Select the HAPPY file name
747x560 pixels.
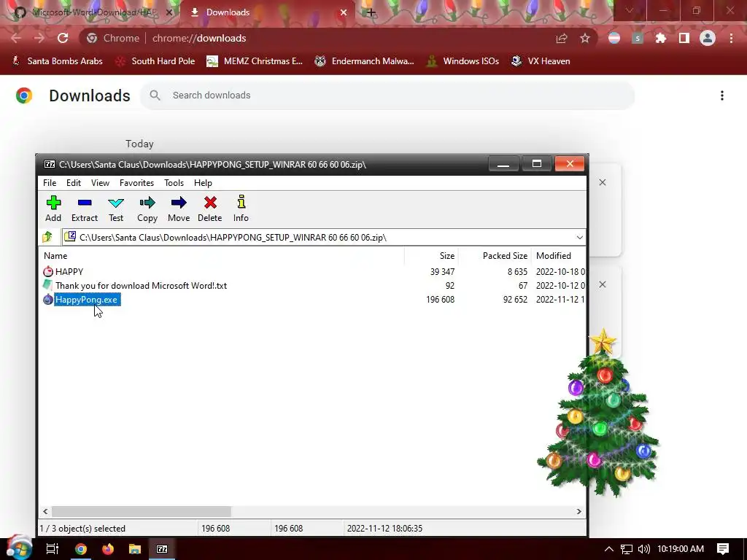(x=69, y=272)
